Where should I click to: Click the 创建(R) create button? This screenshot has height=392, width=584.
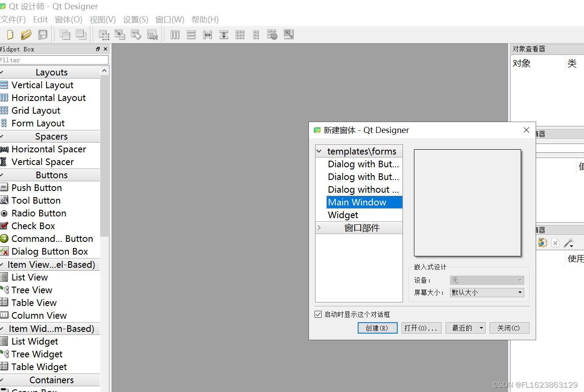click(377, 328)
